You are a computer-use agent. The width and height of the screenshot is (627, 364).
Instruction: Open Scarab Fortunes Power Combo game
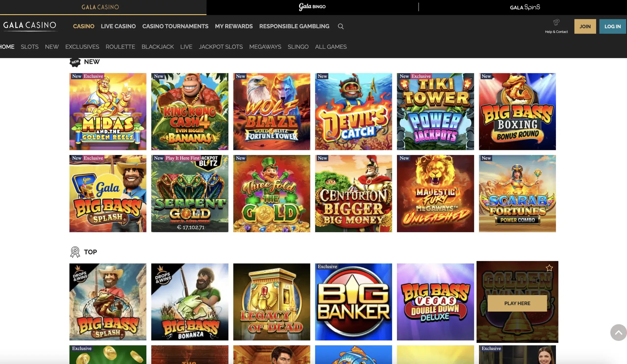pyautogui.click(x=517, y=194)
